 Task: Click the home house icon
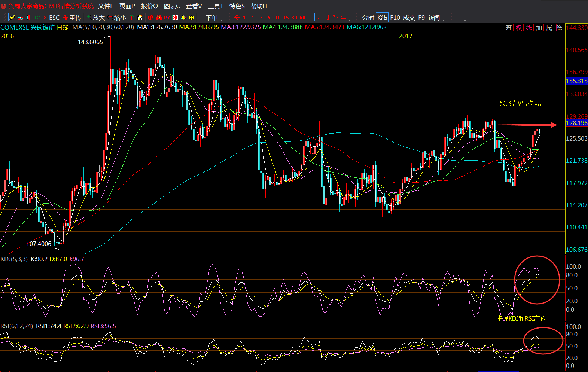pyautogui.click(x=140, y=18)
